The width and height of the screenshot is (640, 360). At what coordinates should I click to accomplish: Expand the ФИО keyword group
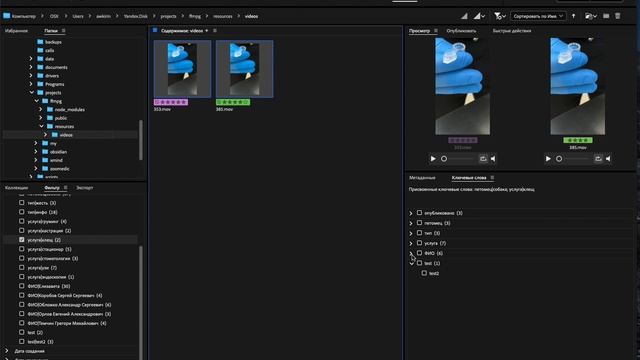coord(411,253)
